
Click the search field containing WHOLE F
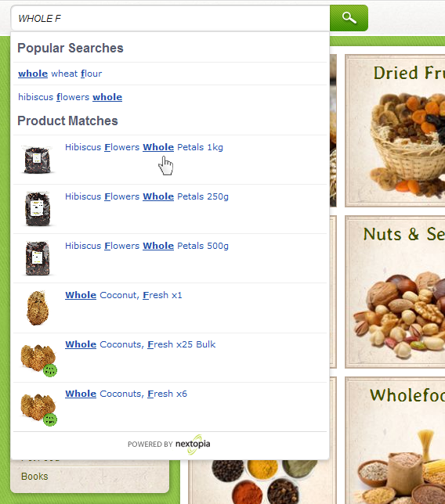pyautogui.click(x=171, y=18)
